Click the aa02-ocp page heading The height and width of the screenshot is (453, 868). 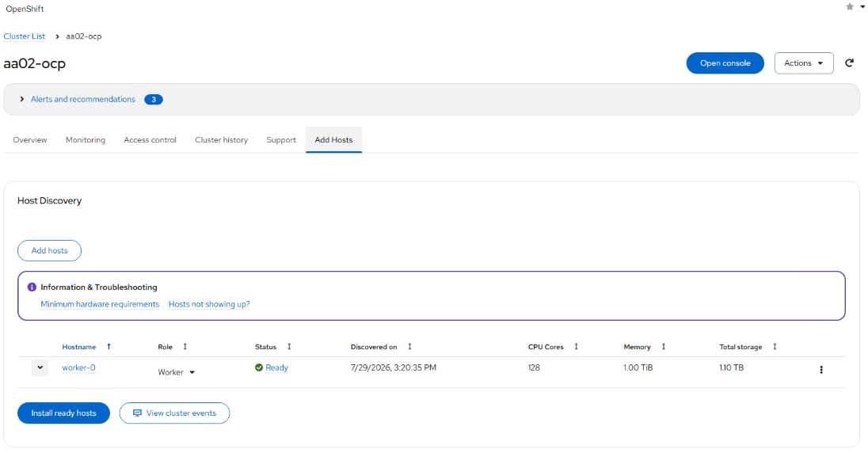coord(34,63)
